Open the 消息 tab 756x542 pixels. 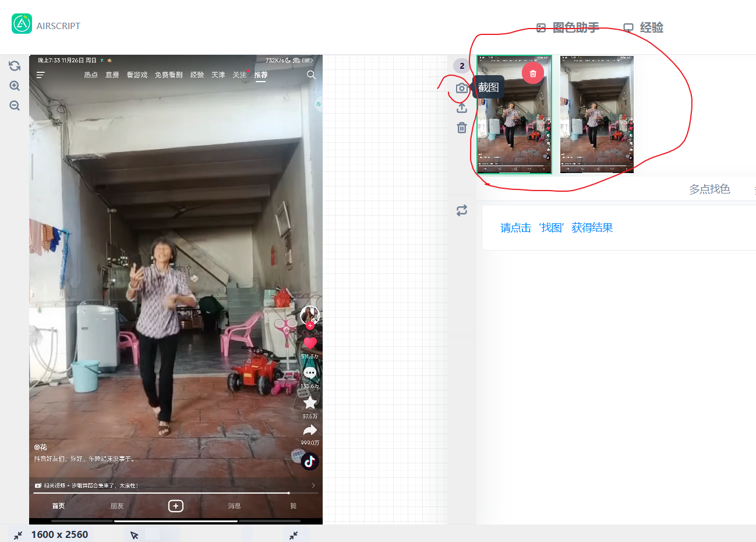(235, 506)
